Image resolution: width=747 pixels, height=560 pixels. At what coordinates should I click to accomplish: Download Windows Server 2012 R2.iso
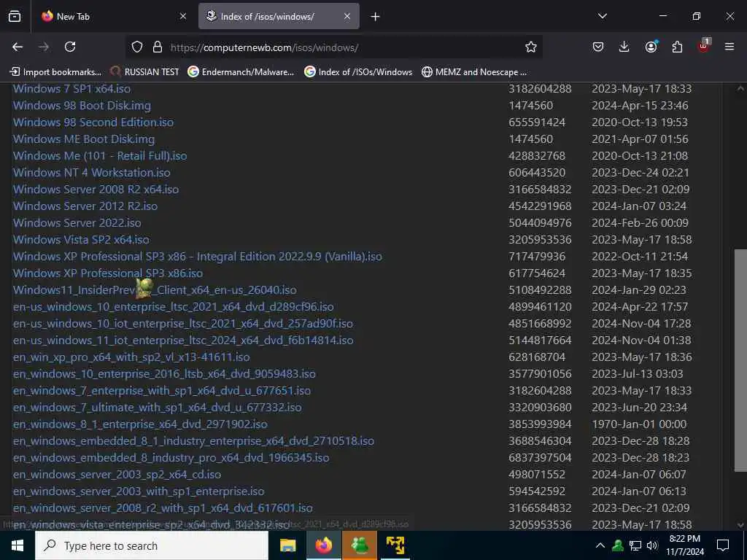click(x=85, y=206)
